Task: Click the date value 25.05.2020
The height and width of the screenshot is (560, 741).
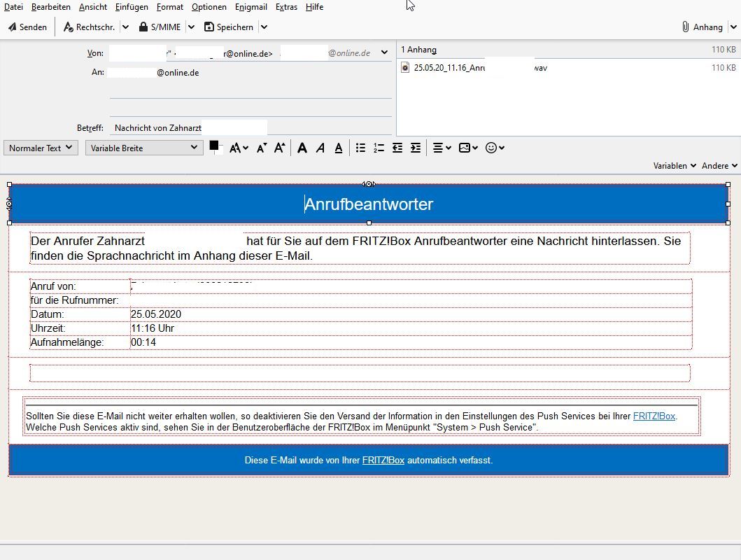Action: (x=156, y=314)
